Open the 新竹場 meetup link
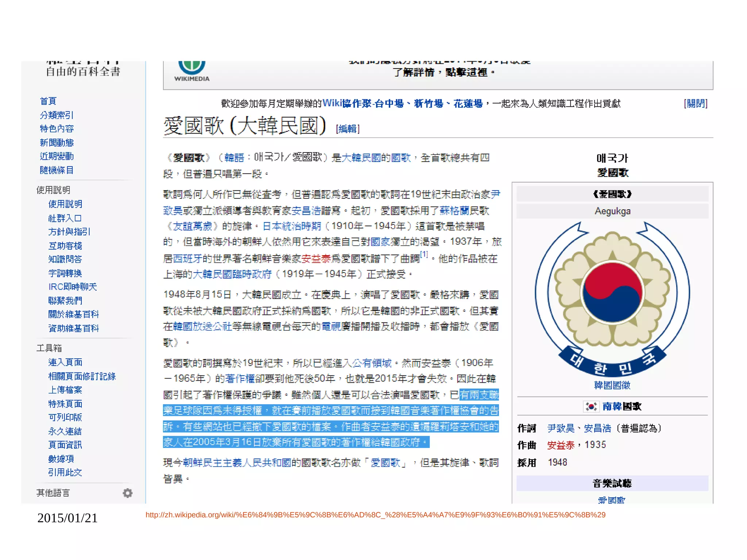 pyautogui.click(x=429, y=104)
